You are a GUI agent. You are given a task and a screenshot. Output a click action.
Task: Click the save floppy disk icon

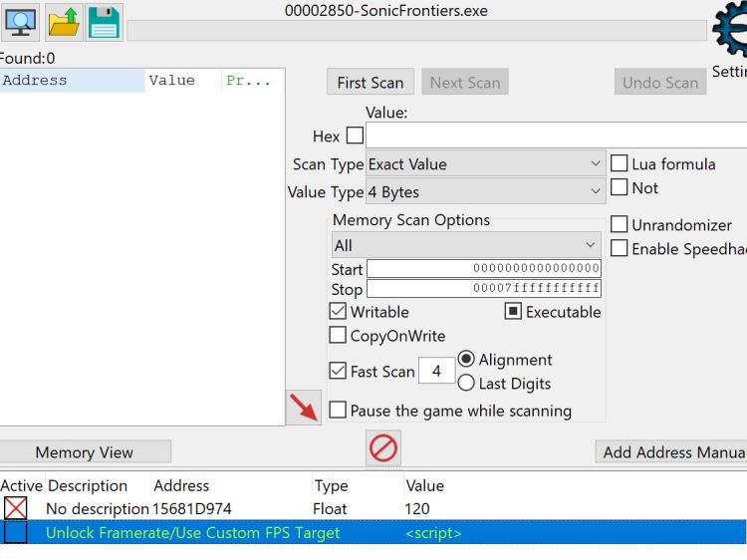tap(104, 22)
